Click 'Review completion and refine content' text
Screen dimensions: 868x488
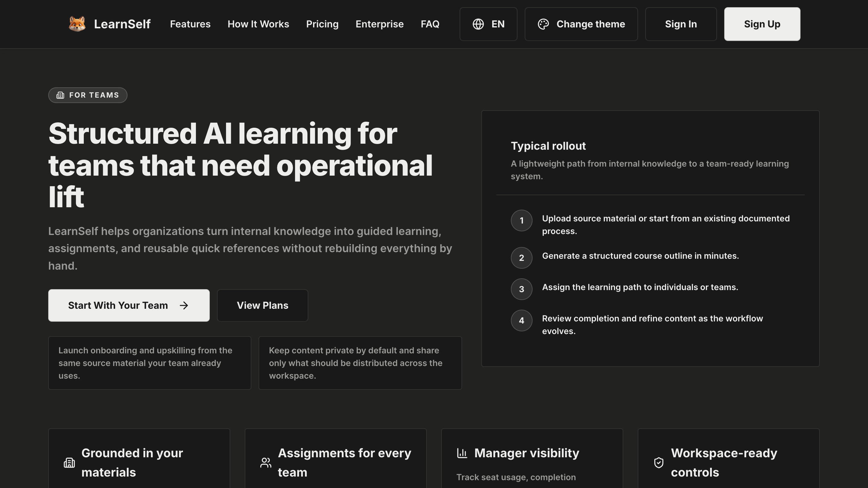click(x=653, y=325)
